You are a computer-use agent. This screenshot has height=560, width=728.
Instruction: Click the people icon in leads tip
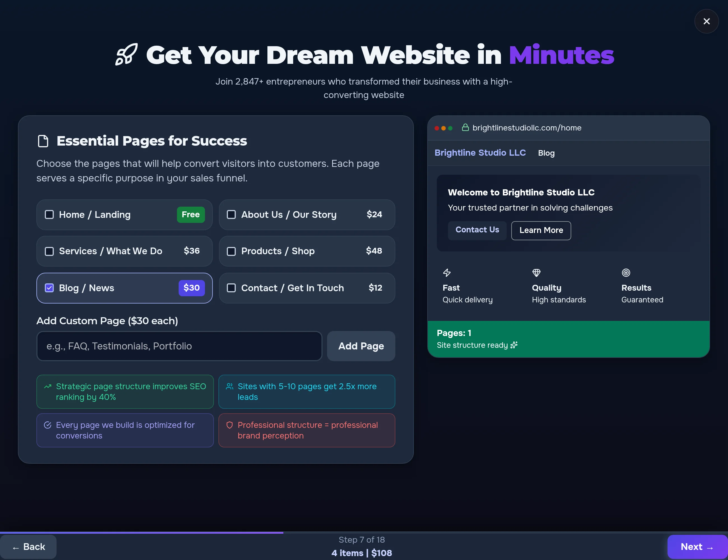pos(229,386)
